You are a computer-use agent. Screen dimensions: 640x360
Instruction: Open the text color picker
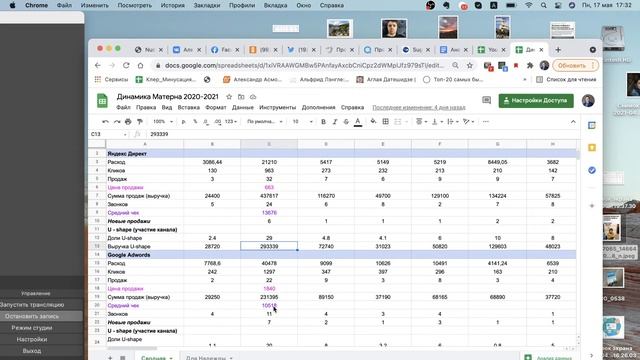[x=358, y=122]
